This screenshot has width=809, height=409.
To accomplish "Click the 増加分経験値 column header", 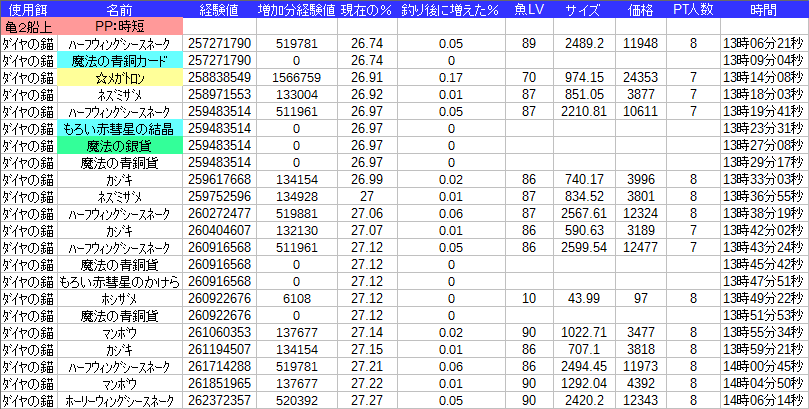I will pyautogui.click(x=297, y=8).
